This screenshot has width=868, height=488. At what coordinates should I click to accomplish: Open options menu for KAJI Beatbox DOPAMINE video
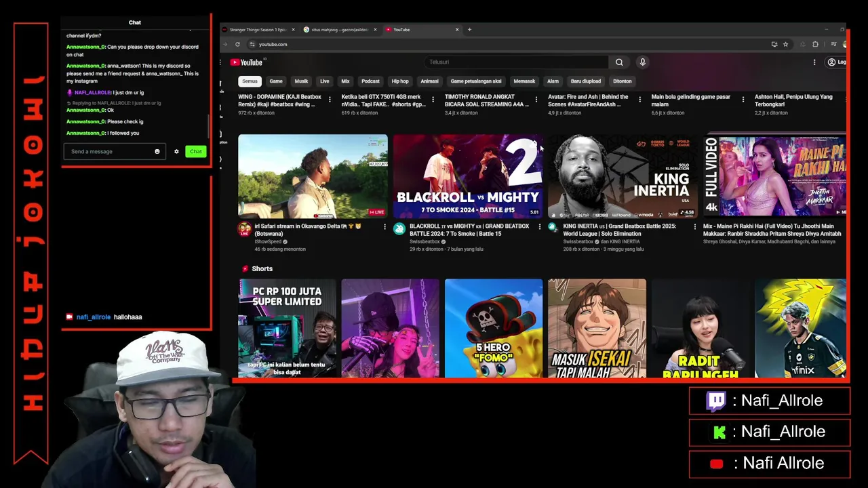(x=330, y=100)
